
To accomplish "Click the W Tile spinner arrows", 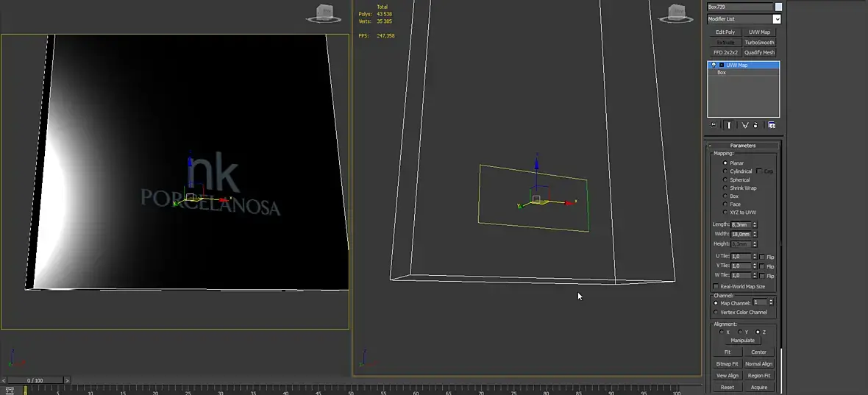I will click(755, 276).
